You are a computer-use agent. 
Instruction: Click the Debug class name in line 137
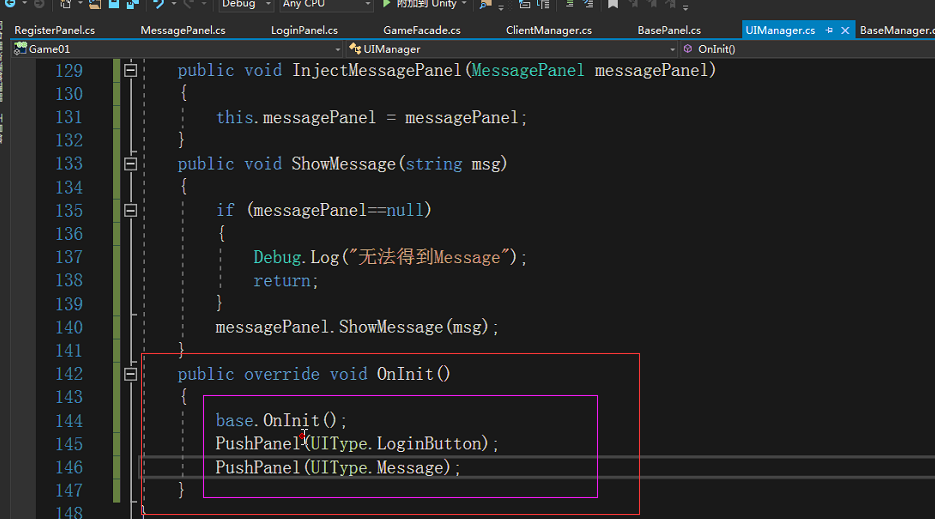(x=277, y=257)
